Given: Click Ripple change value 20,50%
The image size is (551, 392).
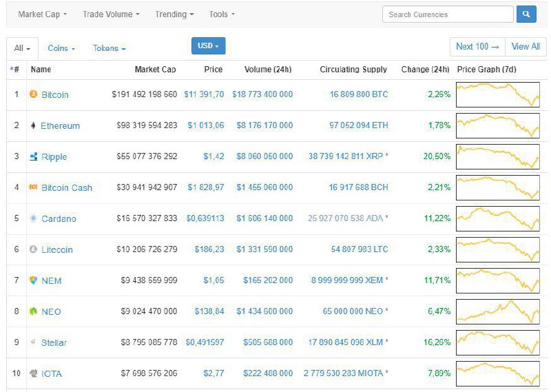Looking at the screenshot, I should point(437,156).
